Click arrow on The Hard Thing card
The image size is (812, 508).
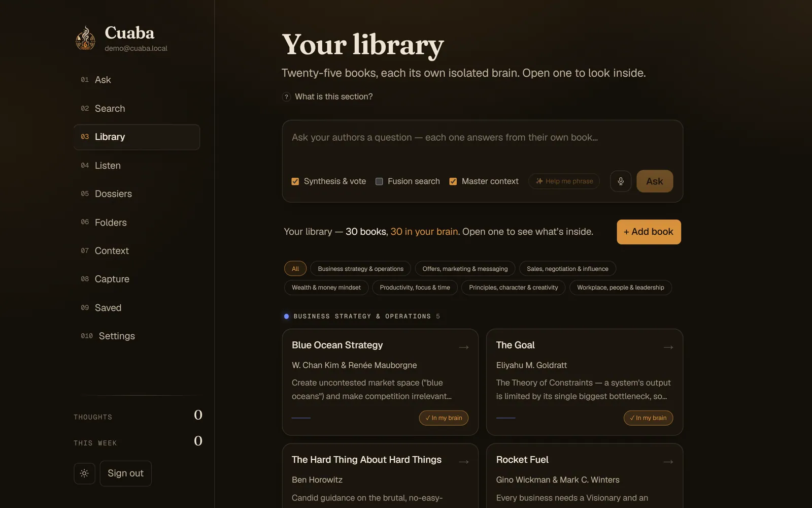click(x=464, y=462)
